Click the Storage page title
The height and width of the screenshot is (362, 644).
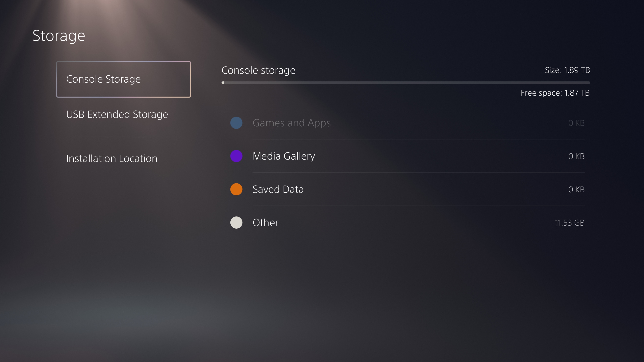pos(59,36)
